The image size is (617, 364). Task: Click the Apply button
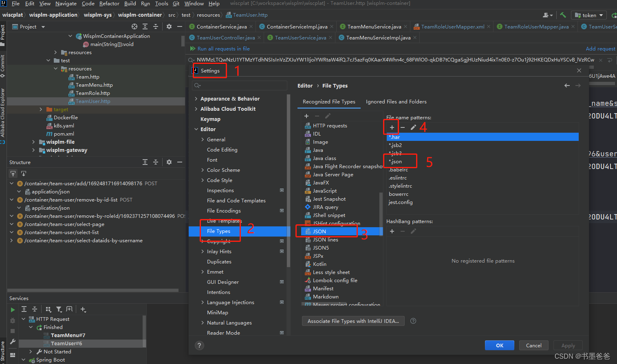point(568,345)
